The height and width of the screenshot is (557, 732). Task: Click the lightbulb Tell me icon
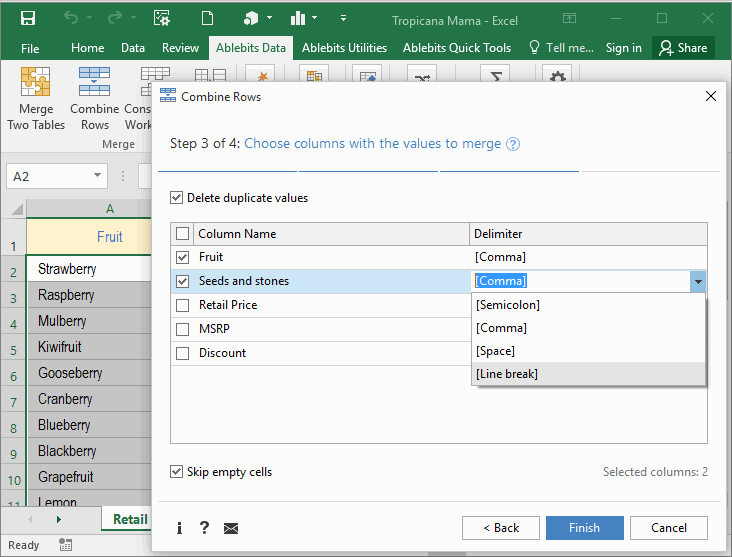pos(535,47)
